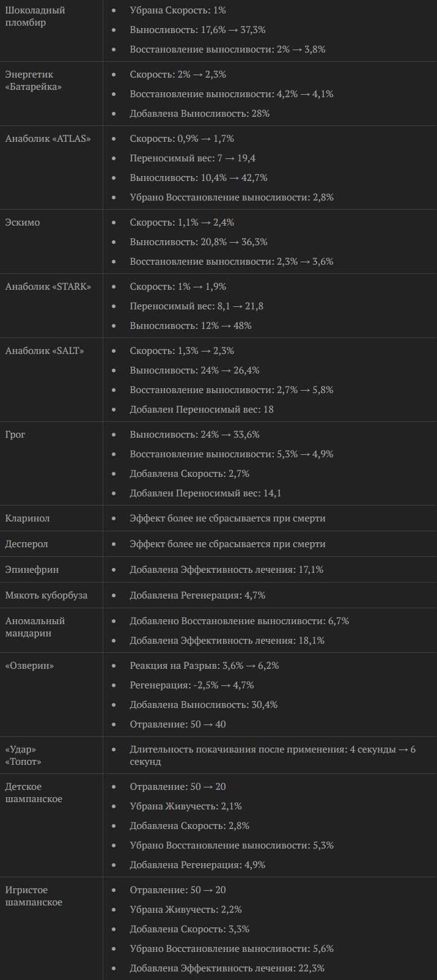Click "Добавлена Эффективность лечения: 17,1%" text
Screen dimensions: 437x980
(226, 570)
